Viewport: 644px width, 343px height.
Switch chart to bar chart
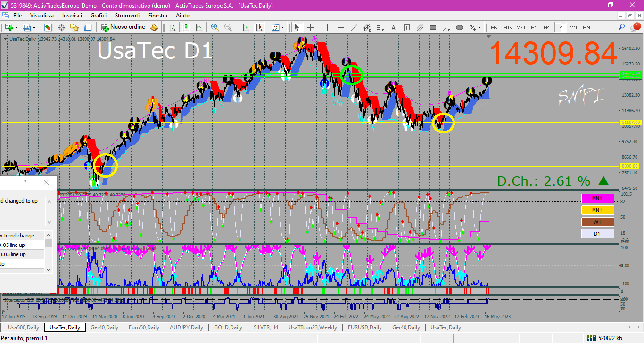[172, 27]
